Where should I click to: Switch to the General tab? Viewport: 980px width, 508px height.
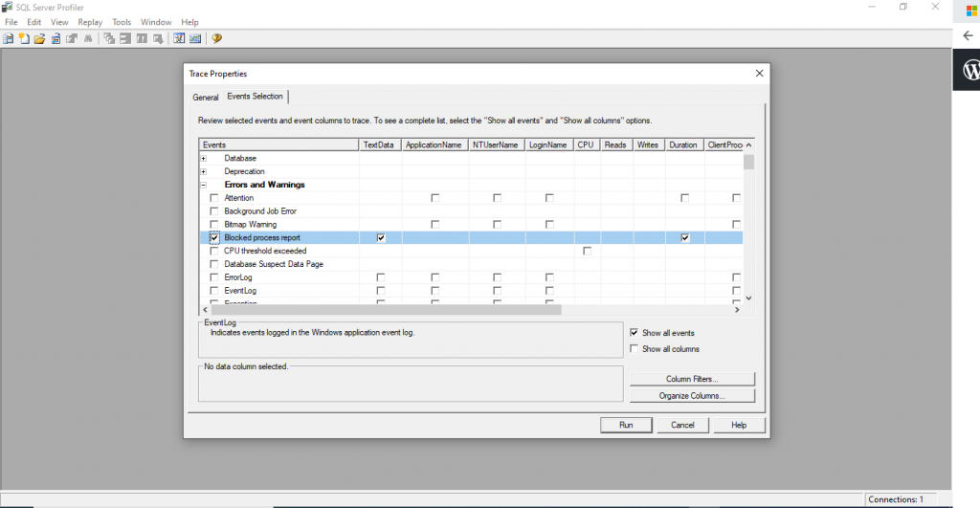tap(206, 97)
